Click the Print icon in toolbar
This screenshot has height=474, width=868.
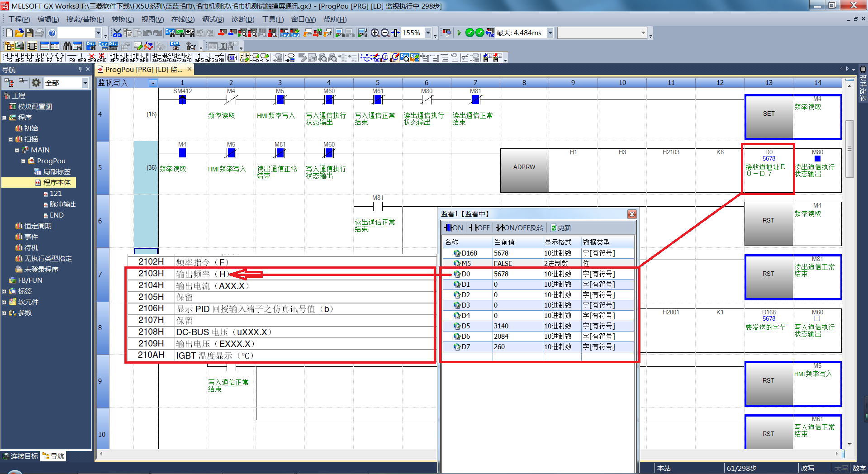click(x=40, y=33)
